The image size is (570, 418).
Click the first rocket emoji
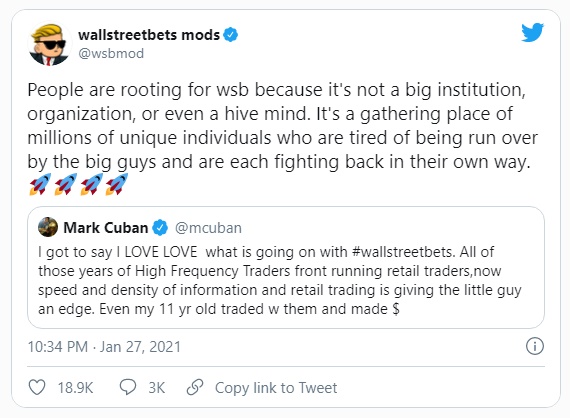tap(40, 184)
